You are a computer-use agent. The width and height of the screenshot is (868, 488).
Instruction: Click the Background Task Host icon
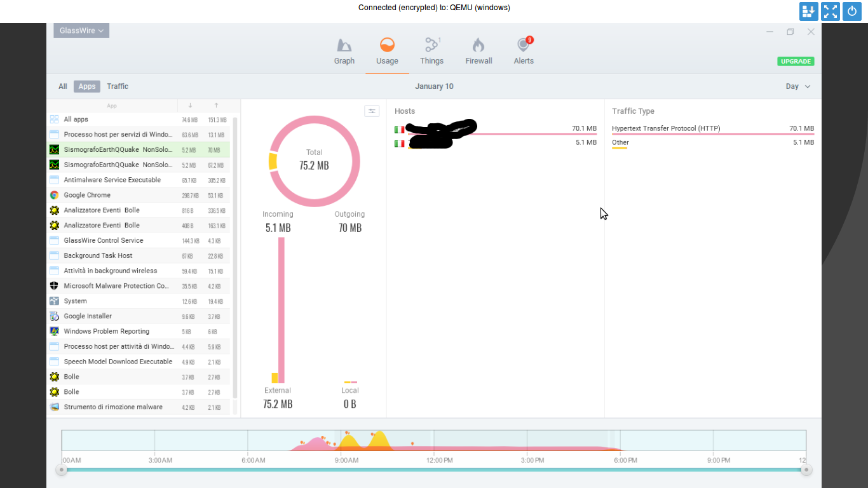(x=54, y=255)
